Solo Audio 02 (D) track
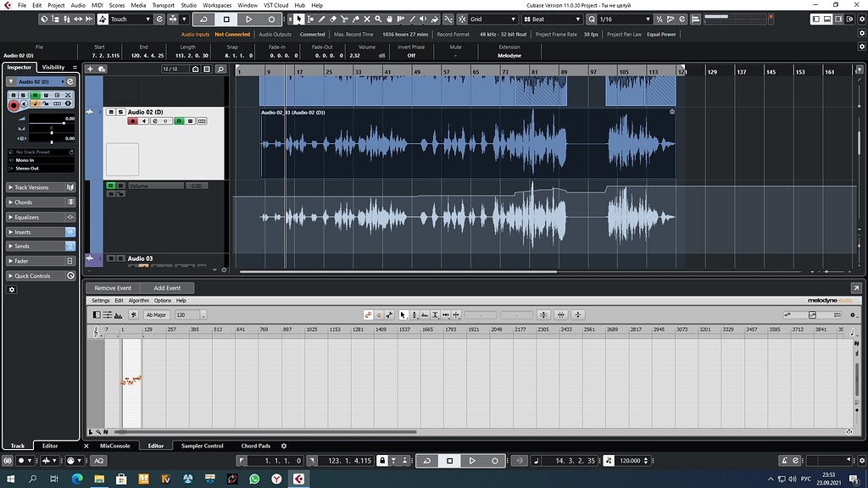 pyautogui.click(x=120, y=112)
